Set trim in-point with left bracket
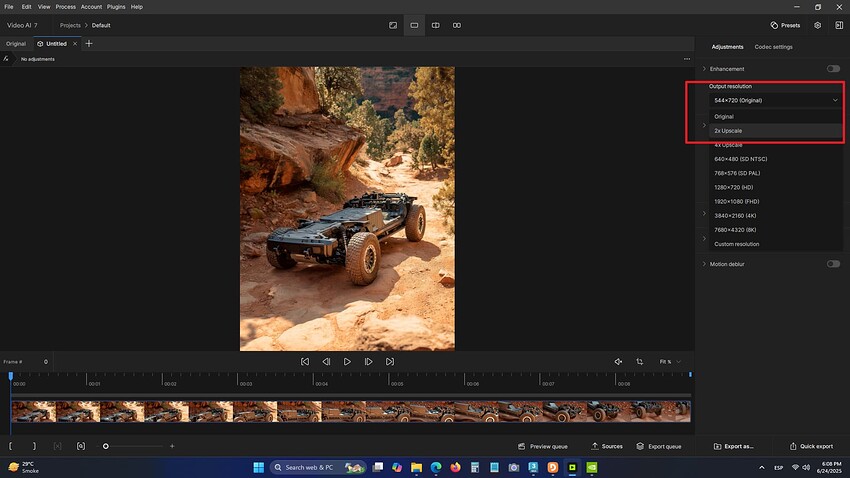Viewport: 850px width, 478px height. click(10, 446)
